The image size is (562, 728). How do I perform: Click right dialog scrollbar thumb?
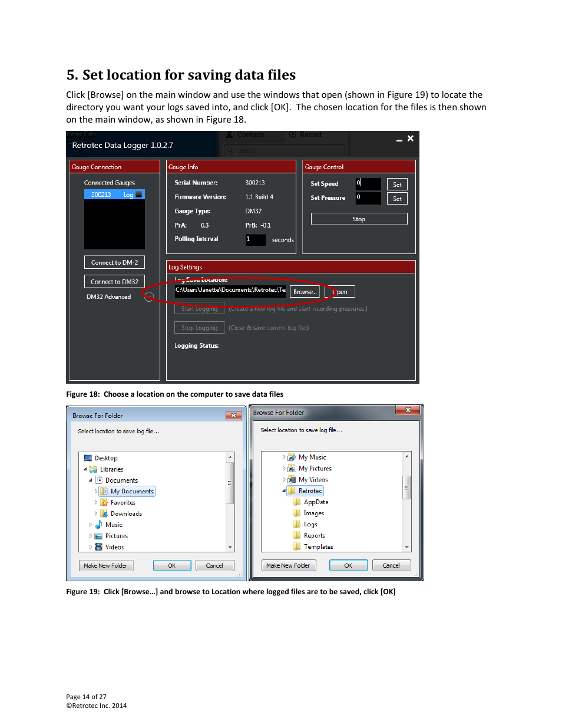pos(406,487)
